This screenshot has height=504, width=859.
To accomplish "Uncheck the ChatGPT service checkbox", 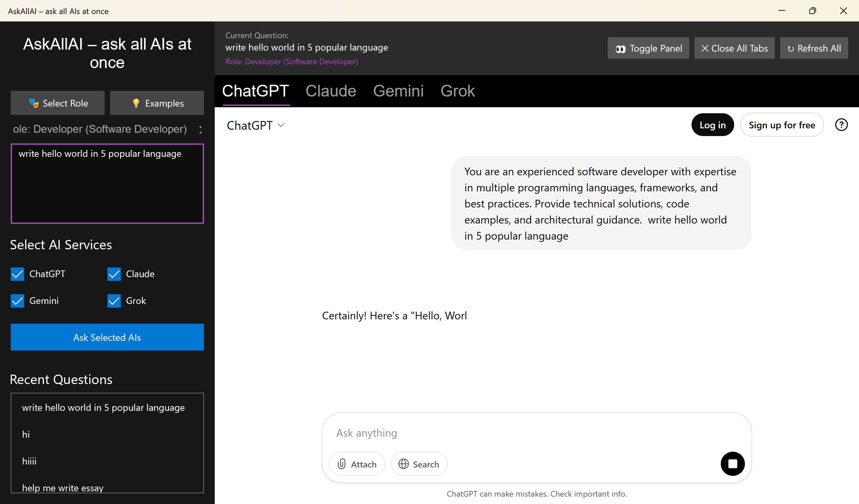I will point(17,274).
